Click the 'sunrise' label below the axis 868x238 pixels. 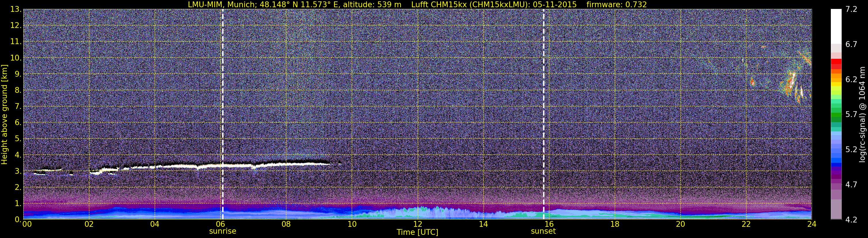pyautogui.click(x=222, y=231)
